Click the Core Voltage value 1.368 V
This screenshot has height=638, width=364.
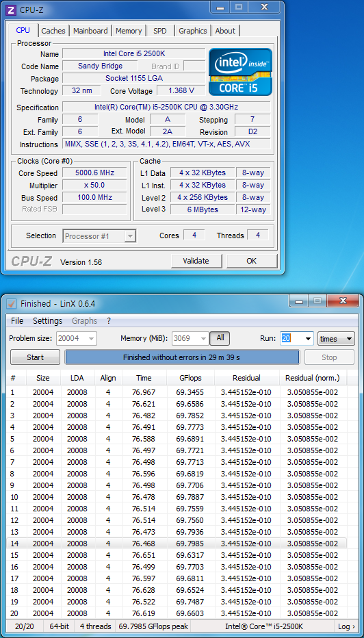click(181, 90)
